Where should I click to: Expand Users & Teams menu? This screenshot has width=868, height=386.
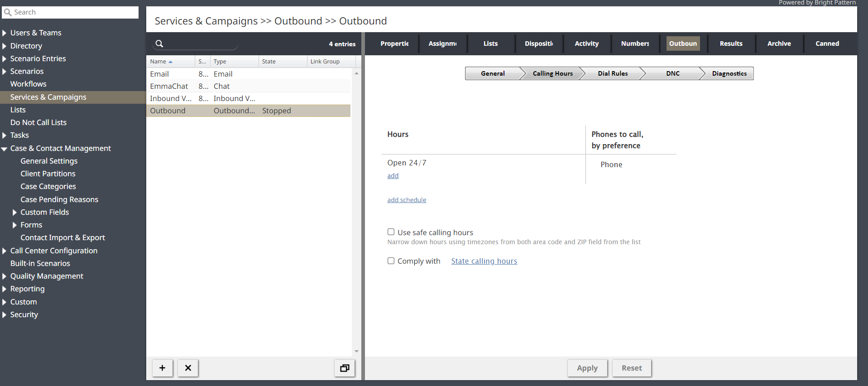4,33
